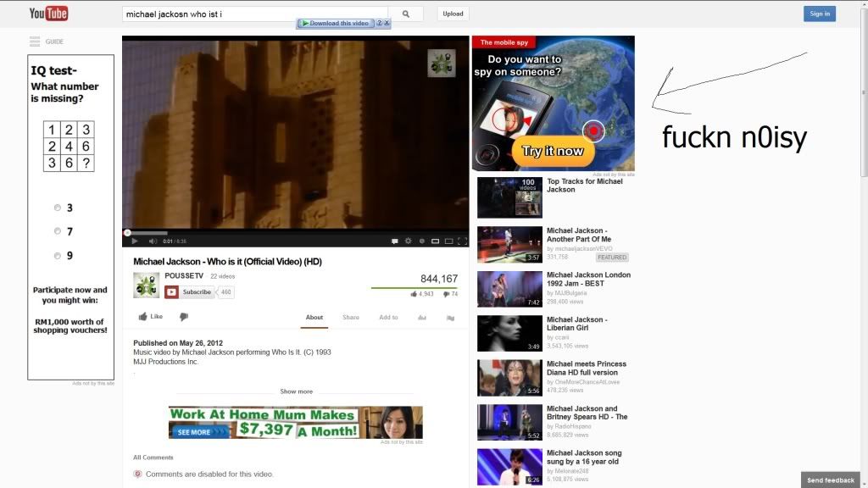This screenshot has width=868, height=488.
Task: Select IQ test answer 7
Action: tap(58, 231)
